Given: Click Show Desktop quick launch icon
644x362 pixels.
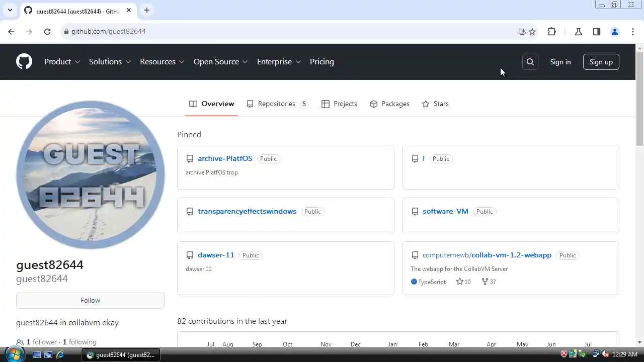Looking at the screenshot, I should [37, 354].
